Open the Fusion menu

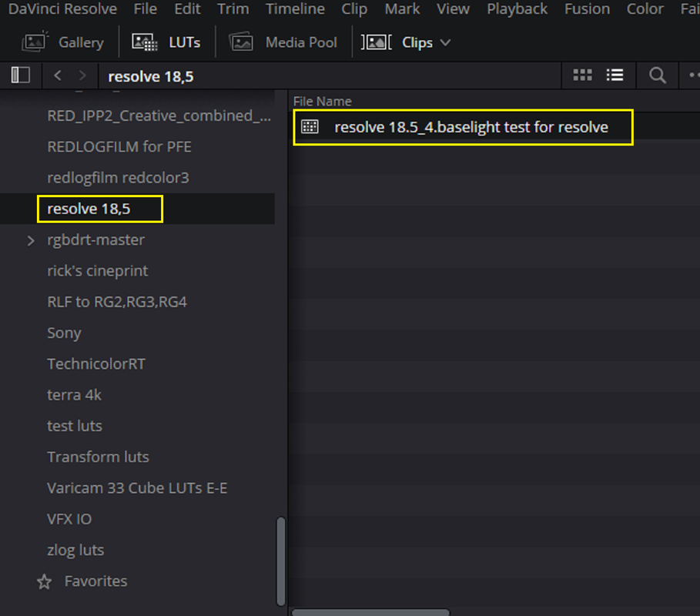pyautogui.click(x=587, y=9)
